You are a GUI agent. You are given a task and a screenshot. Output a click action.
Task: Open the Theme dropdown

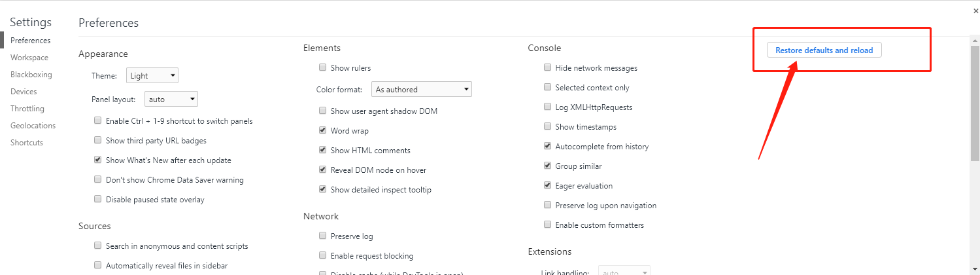[152, 76]
